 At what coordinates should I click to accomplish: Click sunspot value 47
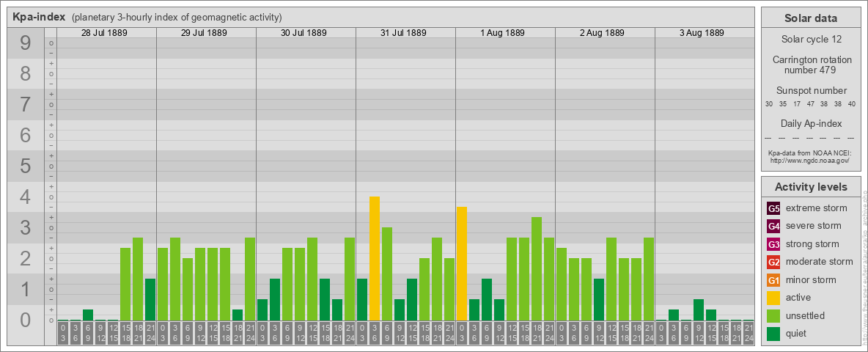pyautogui.click(x=810, y=104)
